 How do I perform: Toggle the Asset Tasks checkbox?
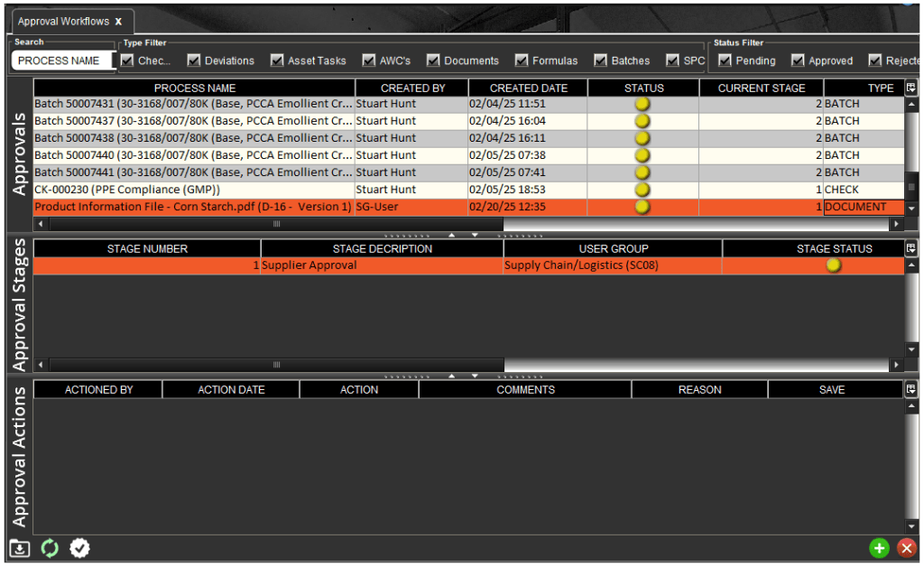(277, 60)
